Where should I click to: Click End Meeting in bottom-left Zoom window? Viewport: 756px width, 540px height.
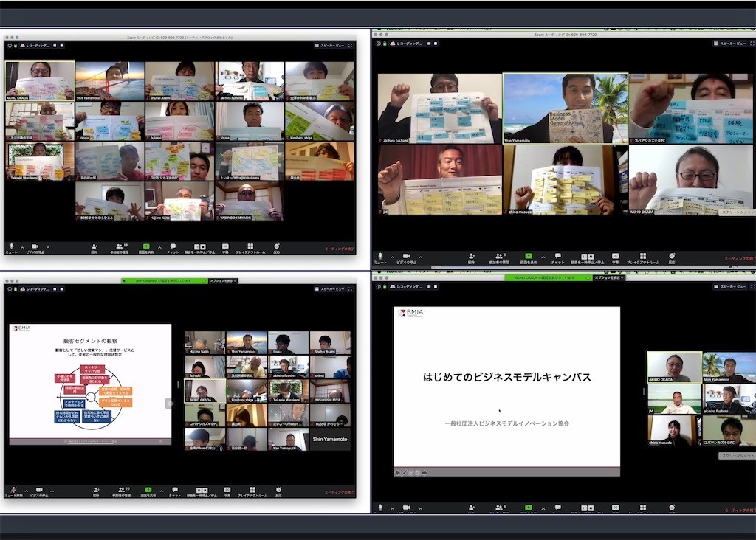[x=340, y=492]
